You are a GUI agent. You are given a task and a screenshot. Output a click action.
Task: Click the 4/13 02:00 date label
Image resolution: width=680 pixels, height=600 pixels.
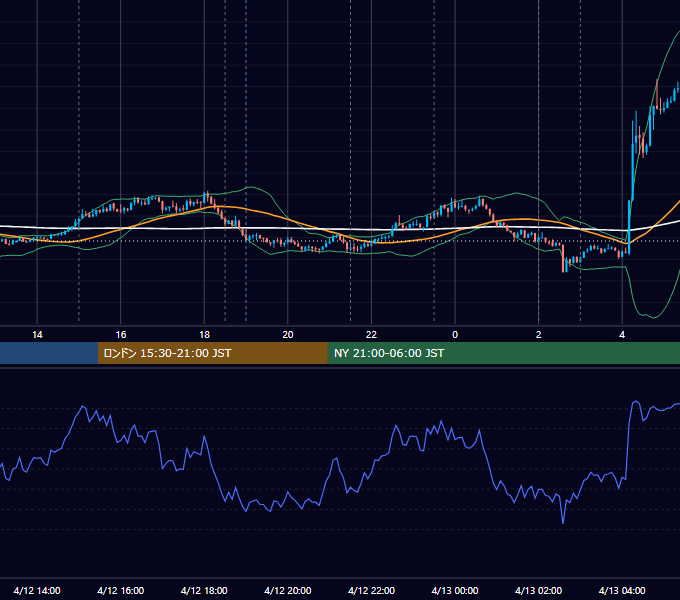tap(538, 590)
